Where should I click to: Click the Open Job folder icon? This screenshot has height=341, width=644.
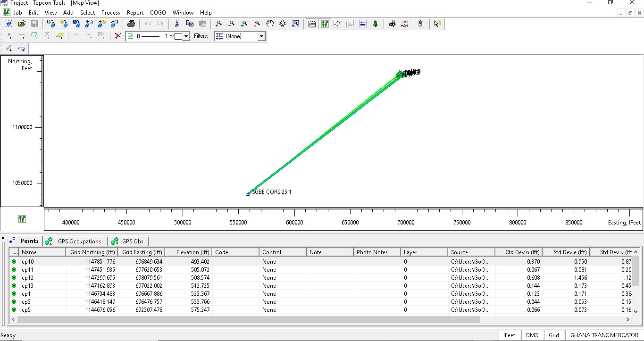pyautogui.click(x=22, y=24)
